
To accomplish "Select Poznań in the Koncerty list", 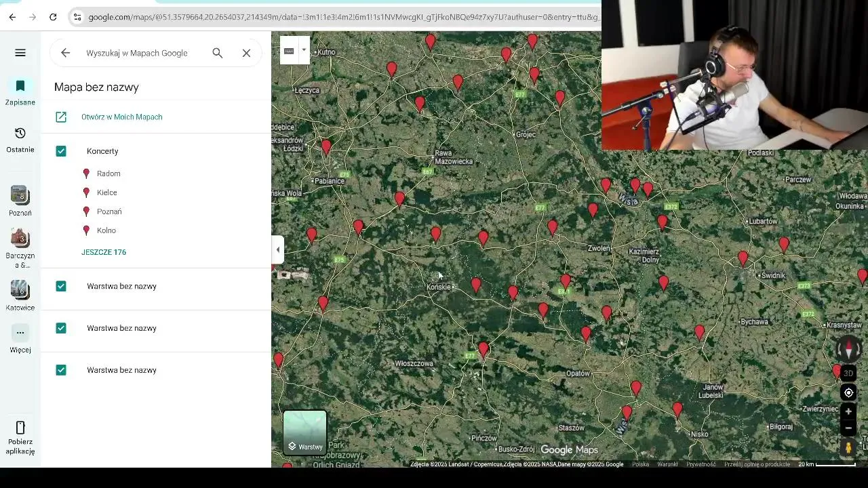I will (x=109, y=211).
